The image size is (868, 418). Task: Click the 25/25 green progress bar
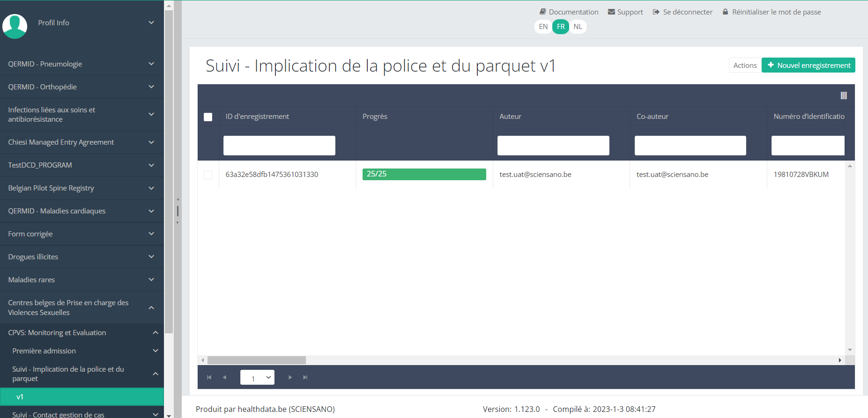424,175
